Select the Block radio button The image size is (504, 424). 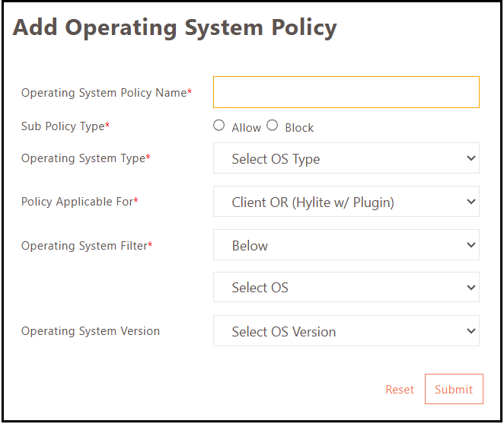click(273, 126)
